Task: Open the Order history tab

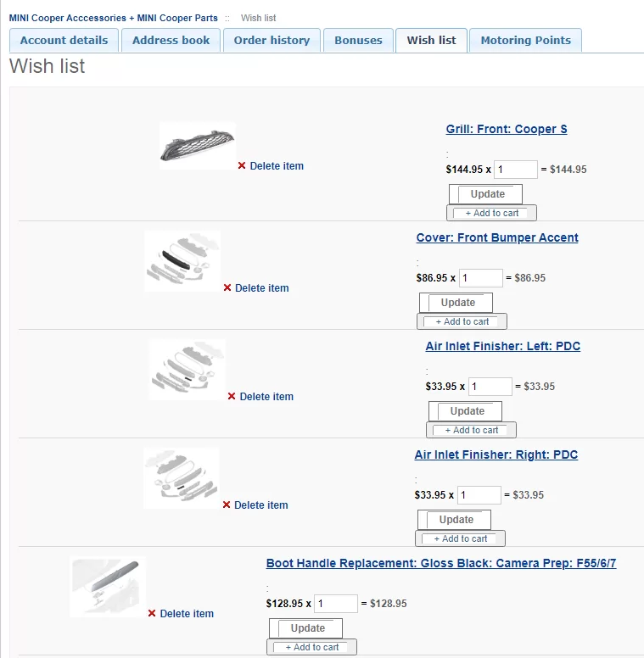Action: [272, 40]
